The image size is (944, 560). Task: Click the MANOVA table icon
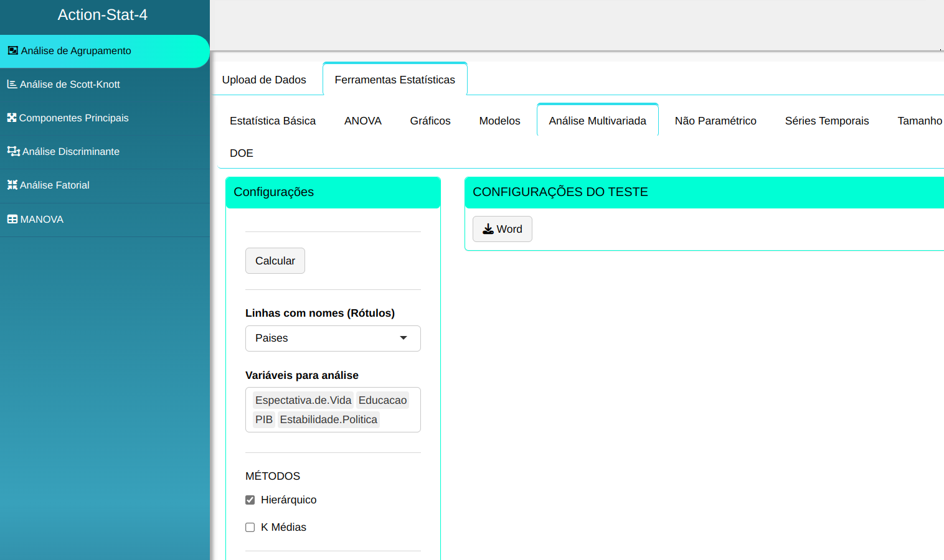coord(12,219)
